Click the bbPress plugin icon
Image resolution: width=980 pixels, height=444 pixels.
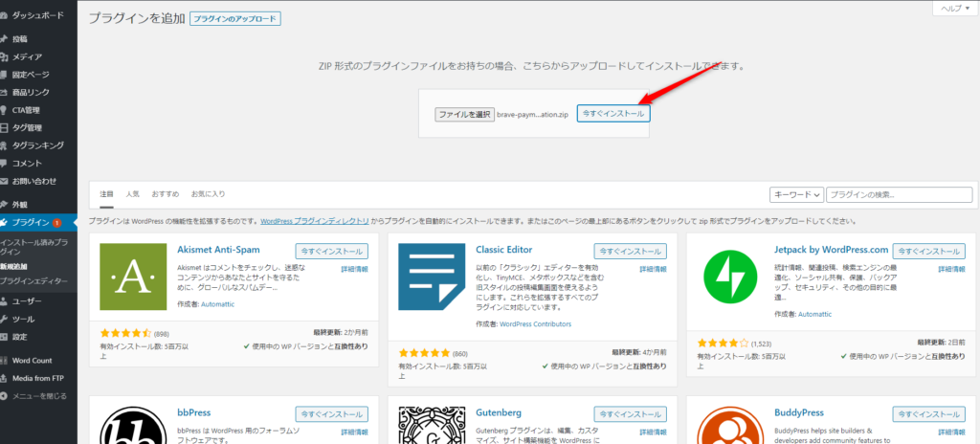point(132,427)
